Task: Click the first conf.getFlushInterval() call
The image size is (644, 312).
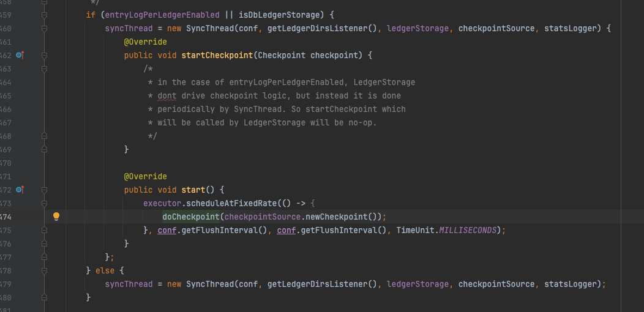Action: pos(212,230)
